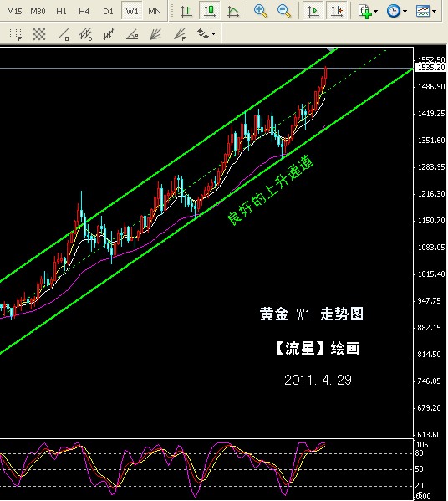Zoom out of the chart
Viewport: 448px width, 501px height.
pyautogui.click(x=284, y=11)
